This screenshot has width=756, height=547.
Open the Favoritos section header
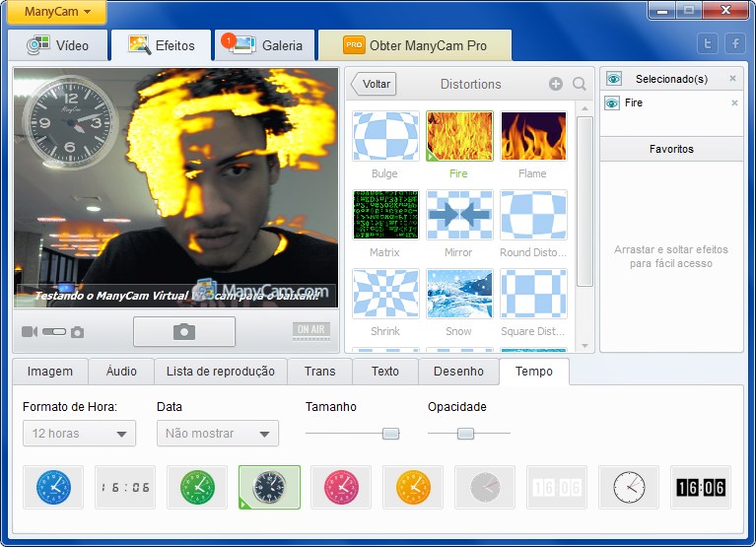tap(671, 149)
